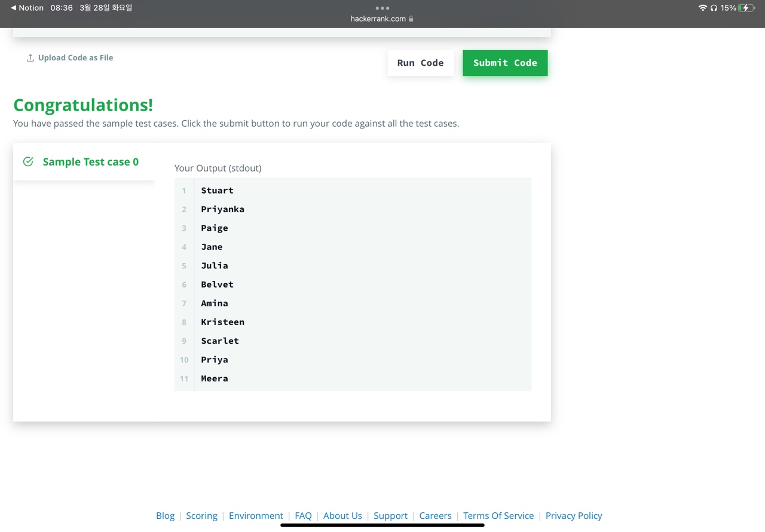Tap the hackerrank.com address bar
765x532 pixels.
click(378, 19)
